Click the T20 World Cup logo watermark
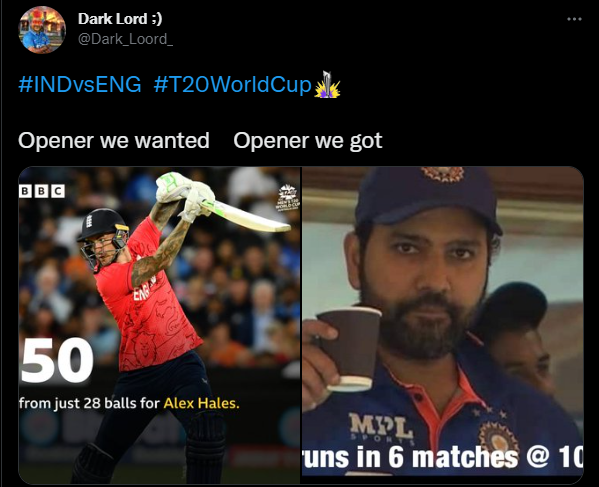Screen dimensions: 599x487 (x=288, y=197)
